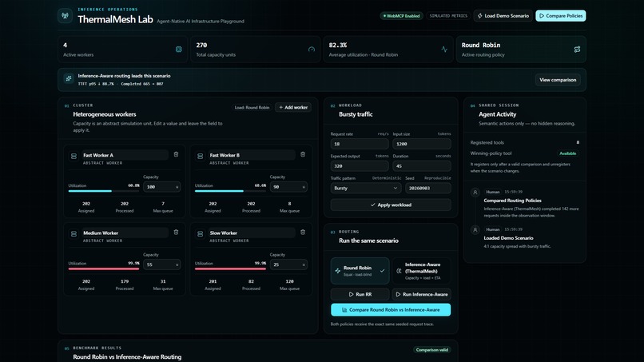Click the server icon of Fast Worker B

tap(201, 156)
